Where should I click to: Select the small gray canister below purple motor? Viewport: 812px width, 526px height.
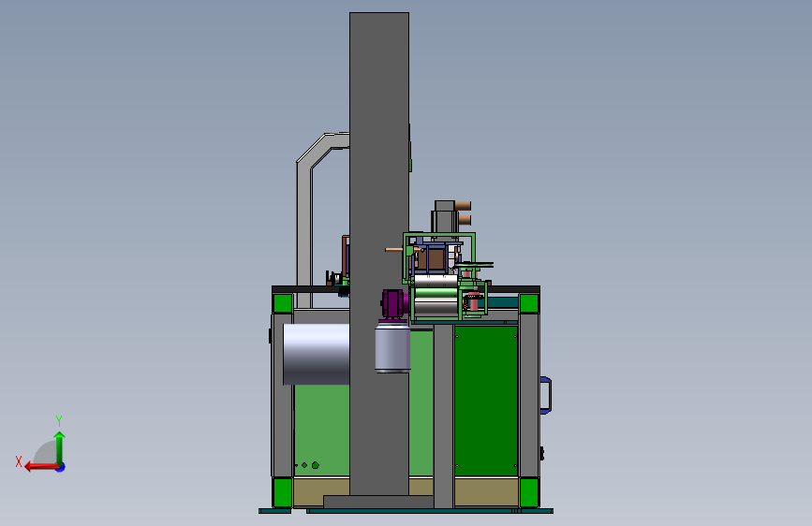point(392,346)
